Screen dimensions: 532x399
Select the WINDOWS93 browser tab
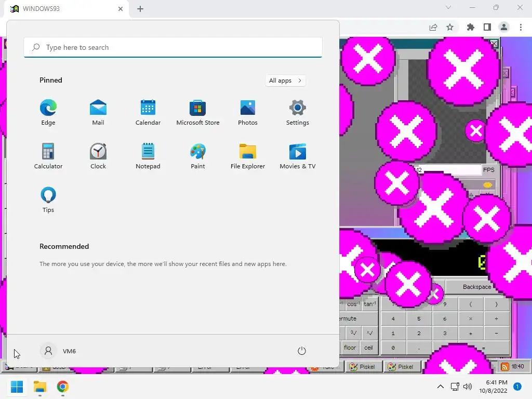pos(67,9)
